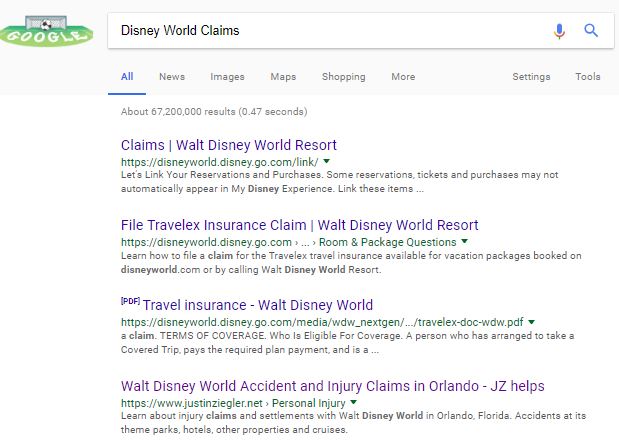Open 'Claims | Walt Disney World Resort' result
619x445 pixels.
click(229, 145)
